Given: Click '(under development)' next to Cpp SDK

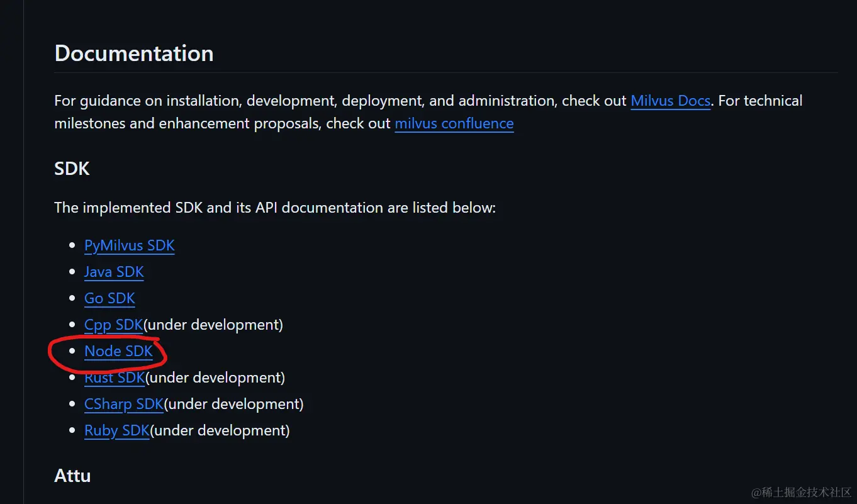Looking at the screenshot, I should (x=213, y=325).
